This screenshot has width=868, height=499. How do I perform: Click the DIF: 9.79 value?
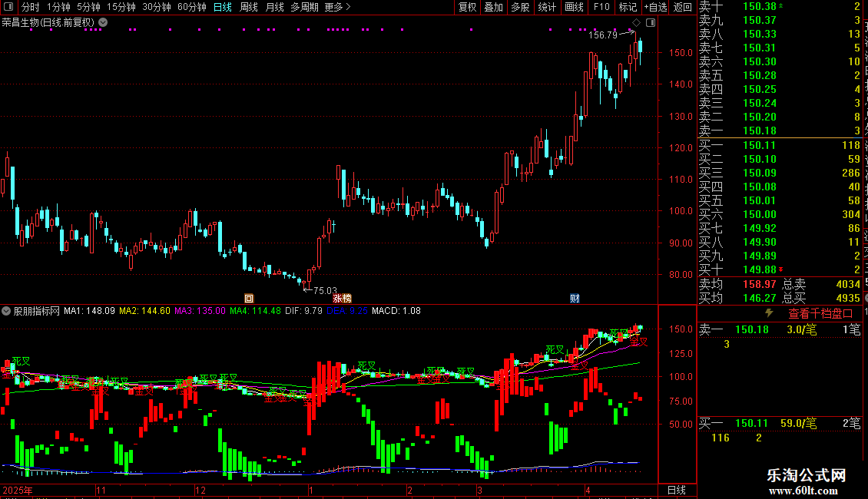[303, 311]
